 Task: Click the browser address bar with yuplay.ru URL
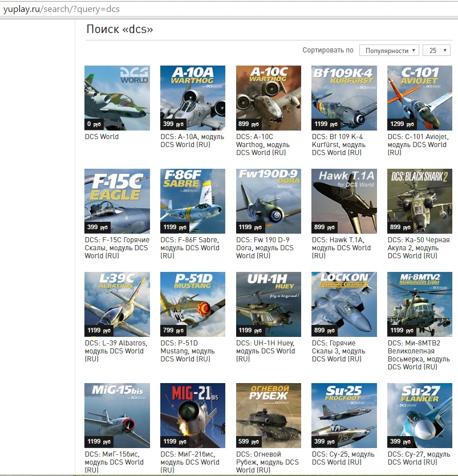(229, 9)
